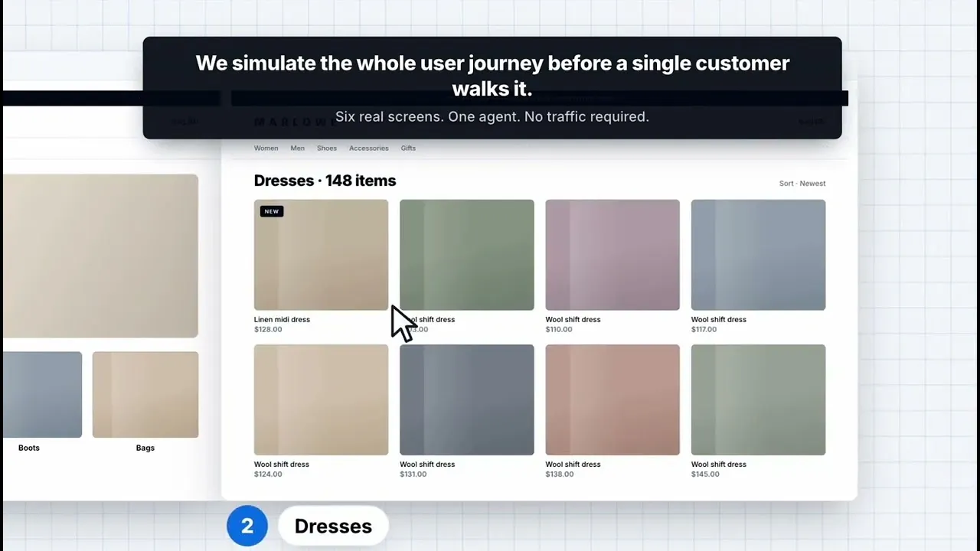Click the $117.00 price text

click(x=704, y=330)
